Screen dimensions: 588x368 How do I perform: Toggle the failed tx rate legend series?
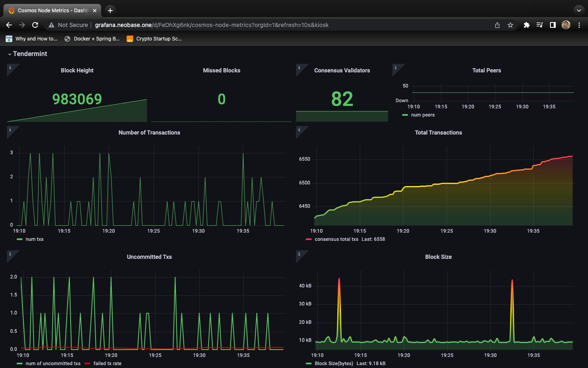(x=107, y=364)
